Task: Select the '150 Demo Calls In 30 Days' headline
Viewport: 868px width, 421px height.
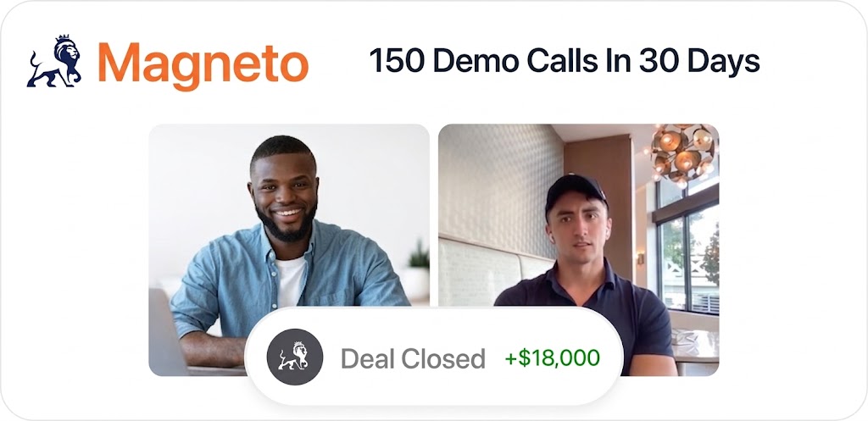Action: click(564, 60)
